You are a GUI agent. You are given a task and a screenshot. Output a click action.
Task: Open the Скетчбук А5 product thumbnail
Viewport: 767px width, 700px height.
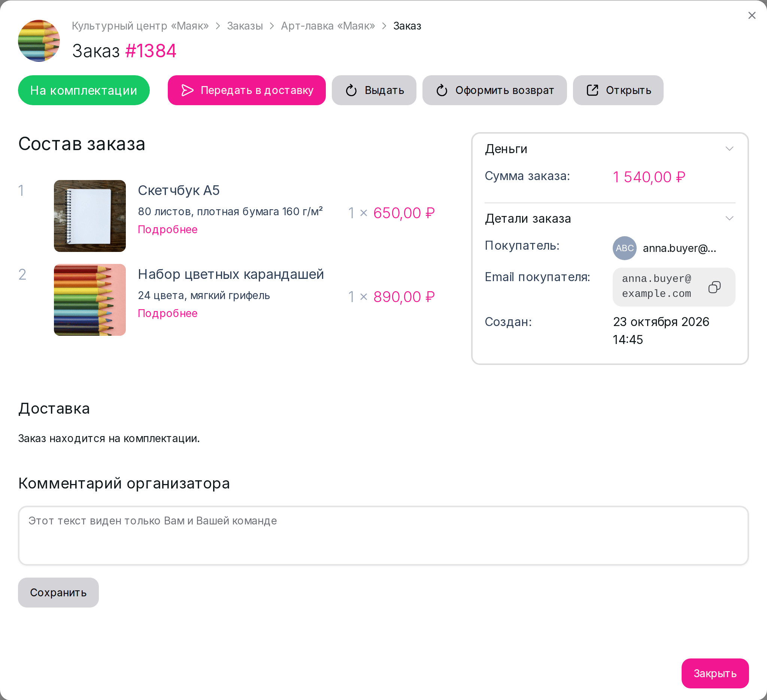(90, 216)
